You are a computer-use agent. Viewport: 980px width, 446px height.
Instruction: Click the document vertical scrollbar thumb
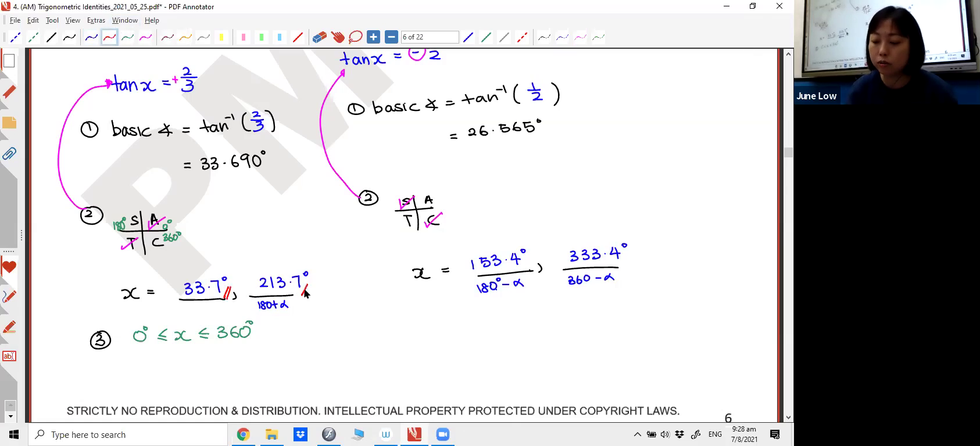tap(788, 153)
